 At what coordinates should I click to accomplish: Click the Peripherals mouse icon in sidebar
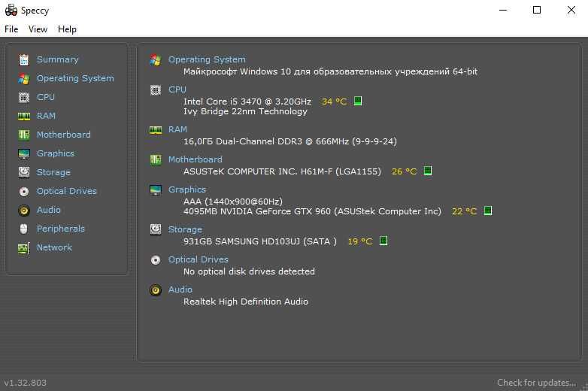point(23,229)
